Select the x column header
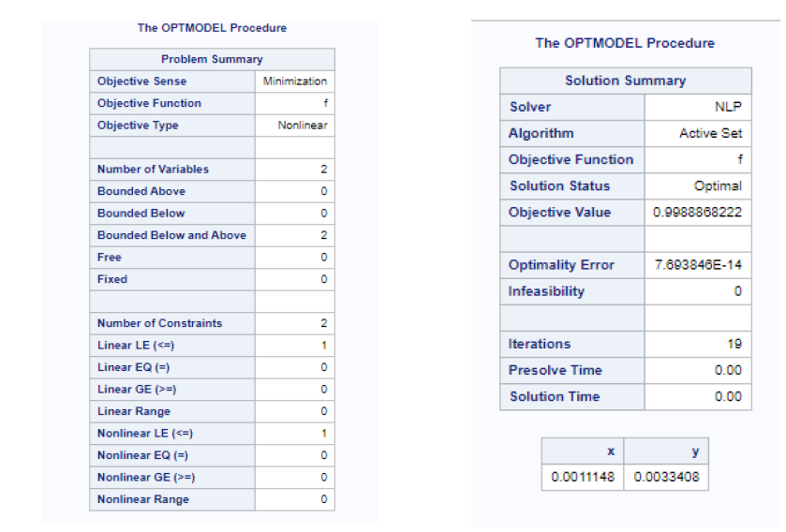 [x=583, y=451]
